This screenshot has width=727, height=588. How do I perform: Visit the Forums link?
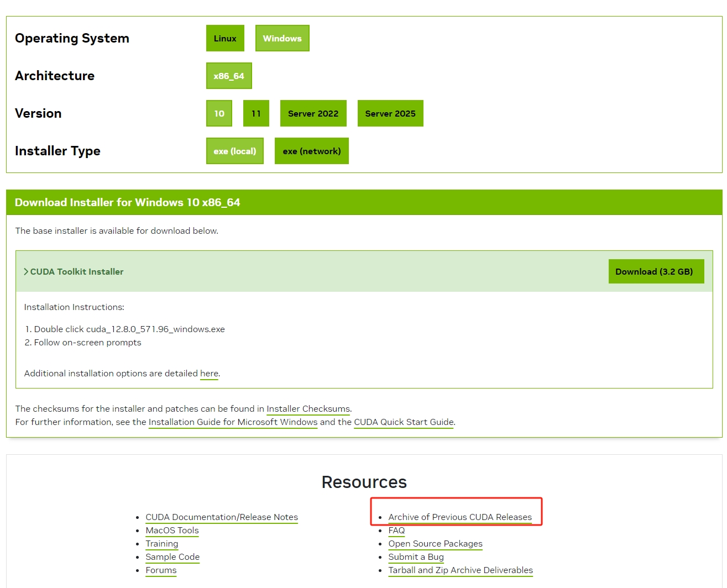click(x=161, y=570)
